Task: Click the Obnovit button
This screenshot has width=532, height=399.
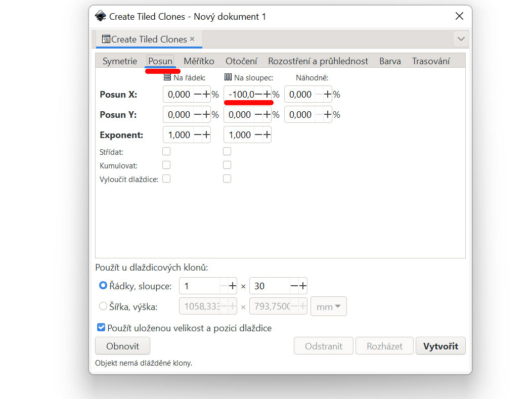Action: (x=122, y=346)
